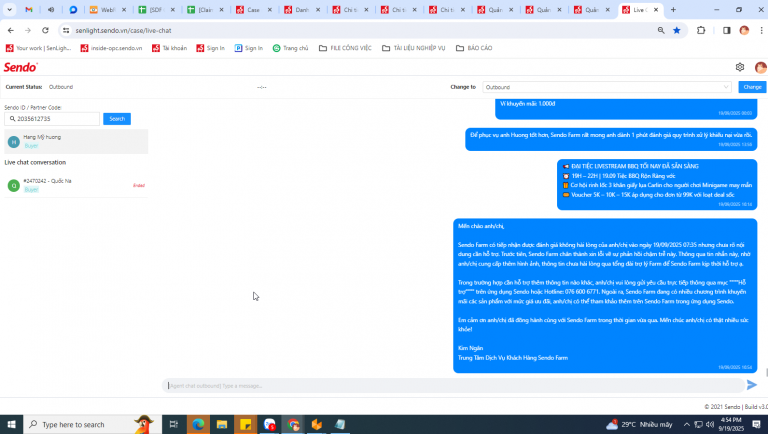Open the Chrome profile avatar
Viewport: 768px width, 434px height.
(744, 30)
